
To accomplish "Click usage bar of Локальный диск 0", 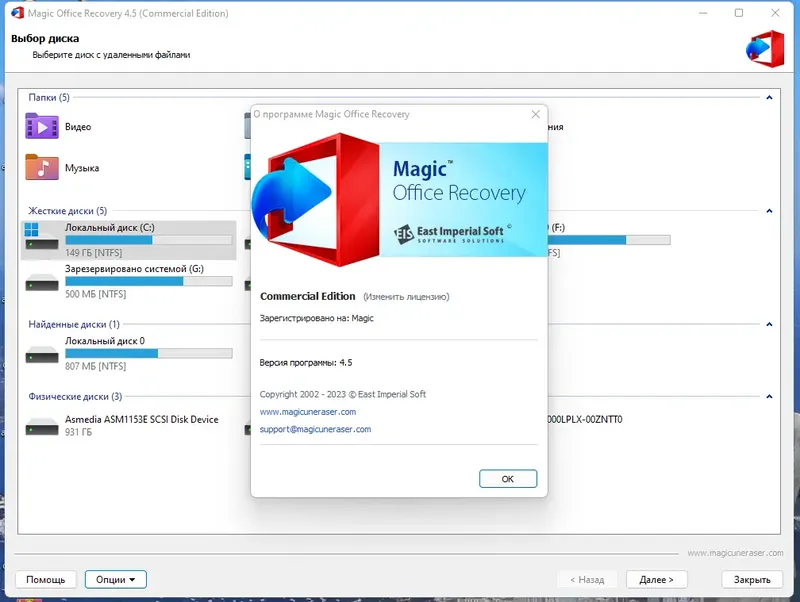I will 148,353.
